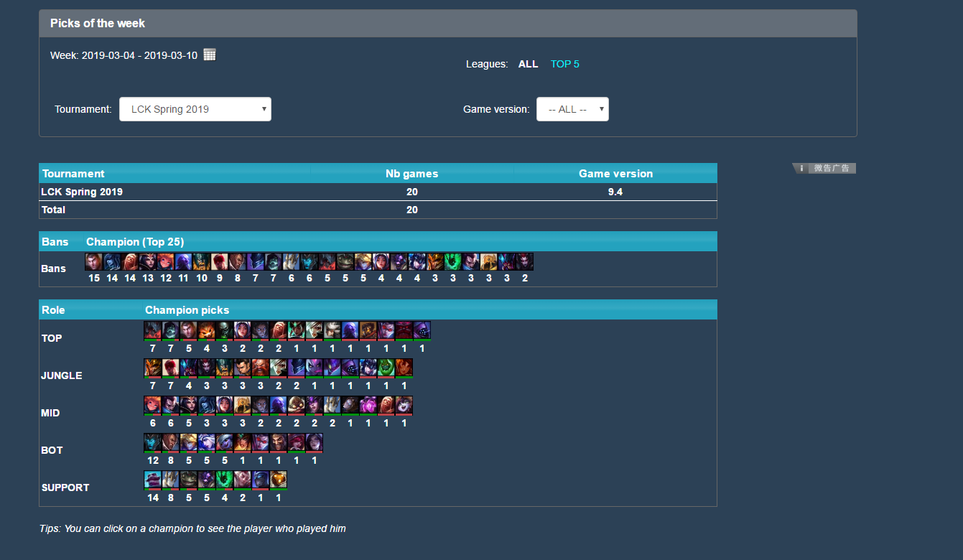Screen dimensions: 963x560
Task: Click the Chinese ad label badge
Action: (x=832, y=168)
